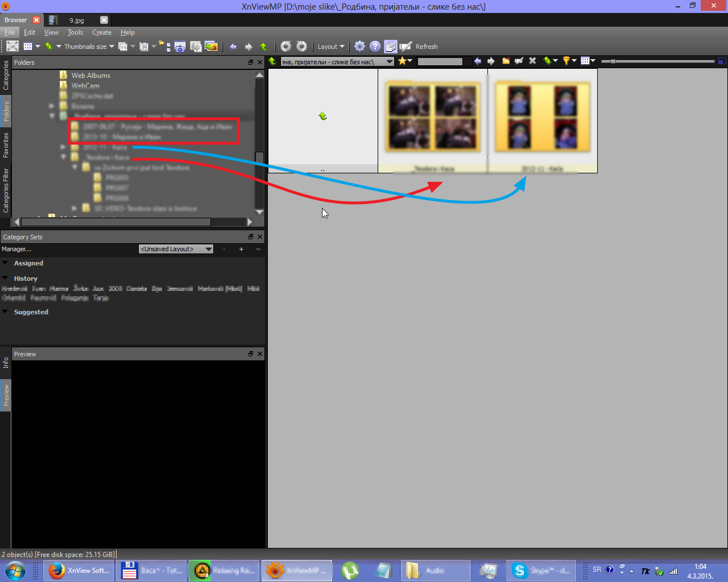This screenshot has height=582, width=728.
Task: Switch to the Favorites side tab
Action: [6, 145]
